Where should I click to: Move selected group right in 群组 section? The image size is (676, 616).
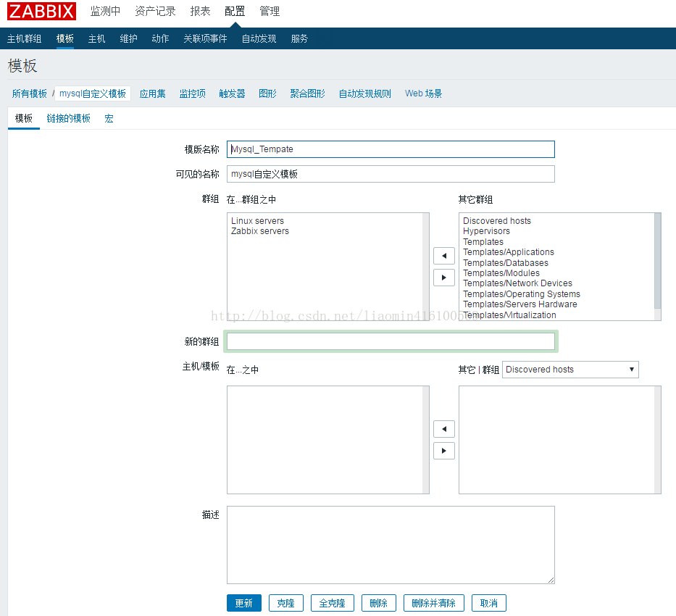(x=444, y=278)
